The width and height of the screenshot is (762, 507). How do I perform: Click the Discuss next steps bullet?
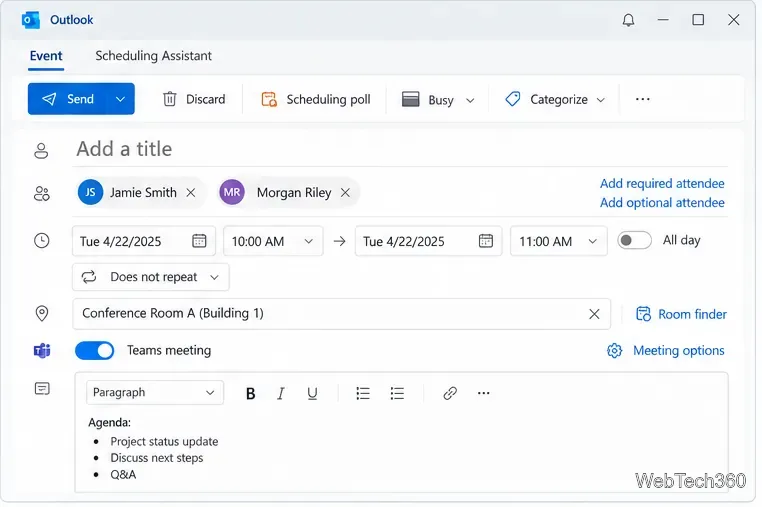point(156,458)
